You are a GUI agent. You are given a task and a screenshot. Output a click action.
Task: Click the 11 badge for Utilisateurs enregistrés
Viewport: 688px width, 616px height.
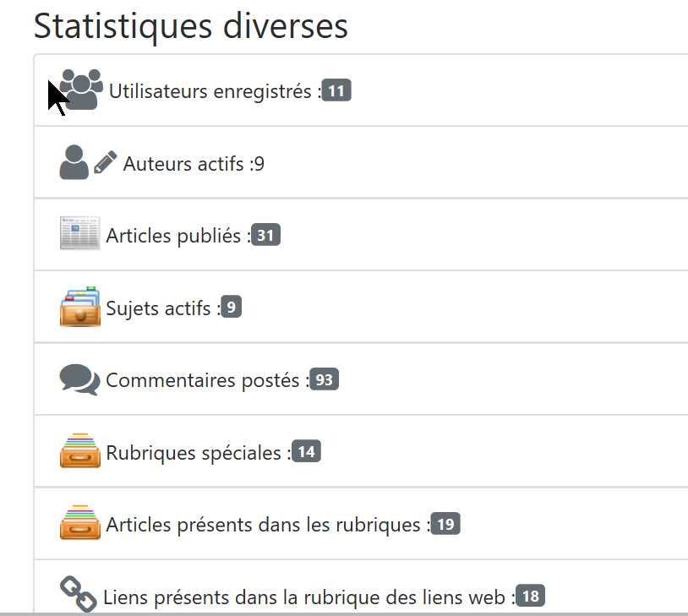pos(336,91)
